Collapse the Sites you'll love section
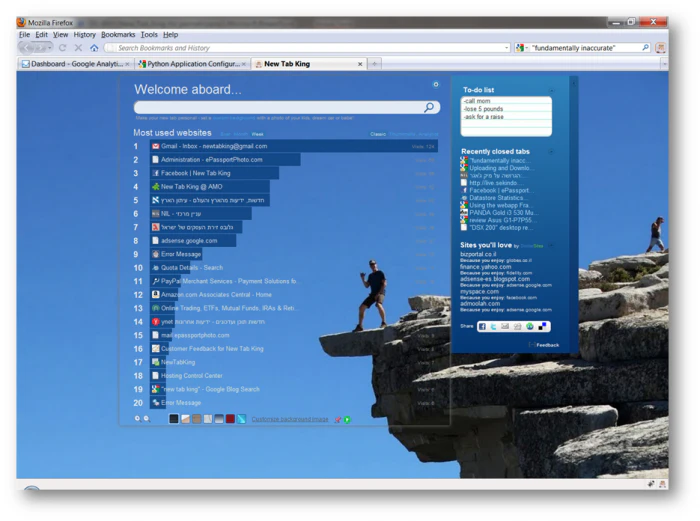 pos(551,245)
